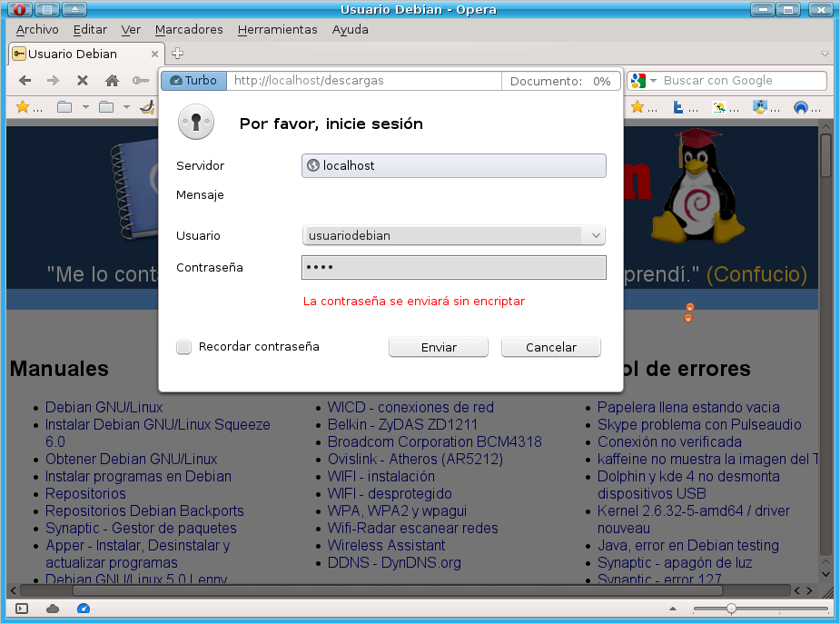
Task: Stop loading with the X icon
Action: coord(82,80)
